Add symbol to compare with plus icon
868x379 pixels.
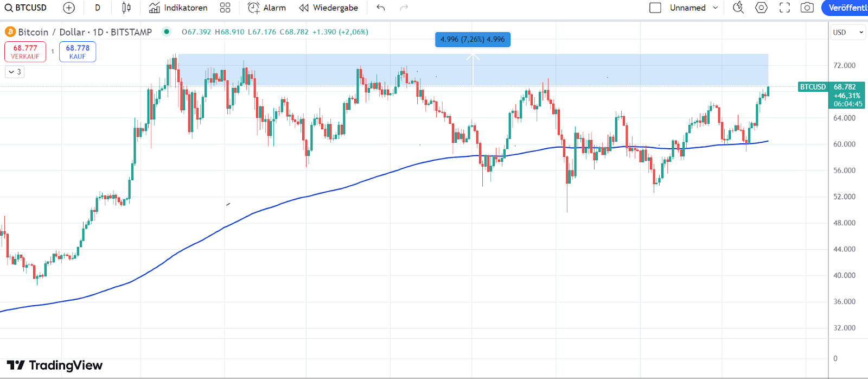[69, 8]
